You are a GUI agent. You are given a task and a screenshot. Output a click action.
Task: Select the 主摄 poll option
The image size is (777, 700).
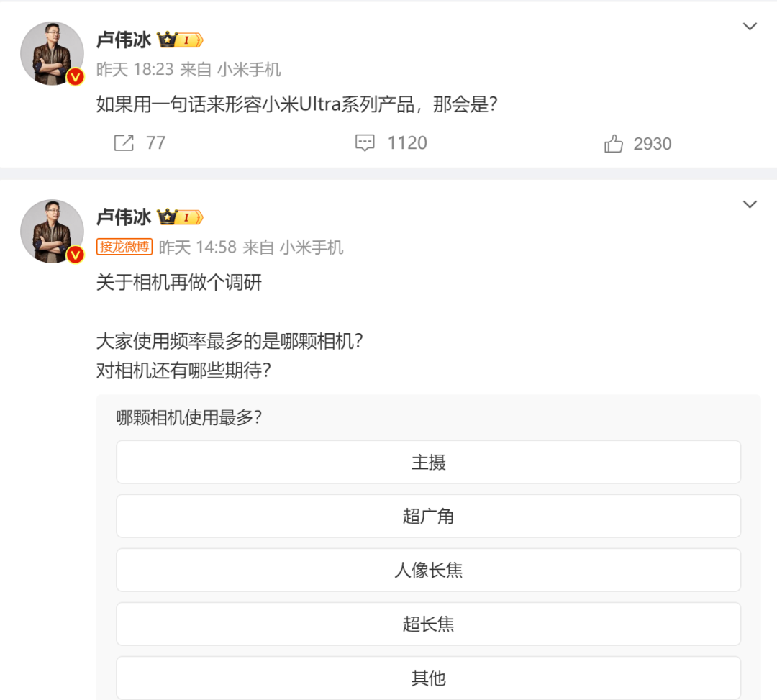(x=428, y=463)
